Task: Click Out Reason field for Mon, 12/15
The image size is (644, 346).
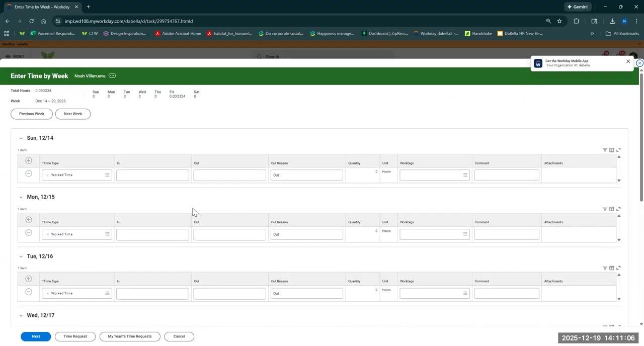Action: coord(306,234)
